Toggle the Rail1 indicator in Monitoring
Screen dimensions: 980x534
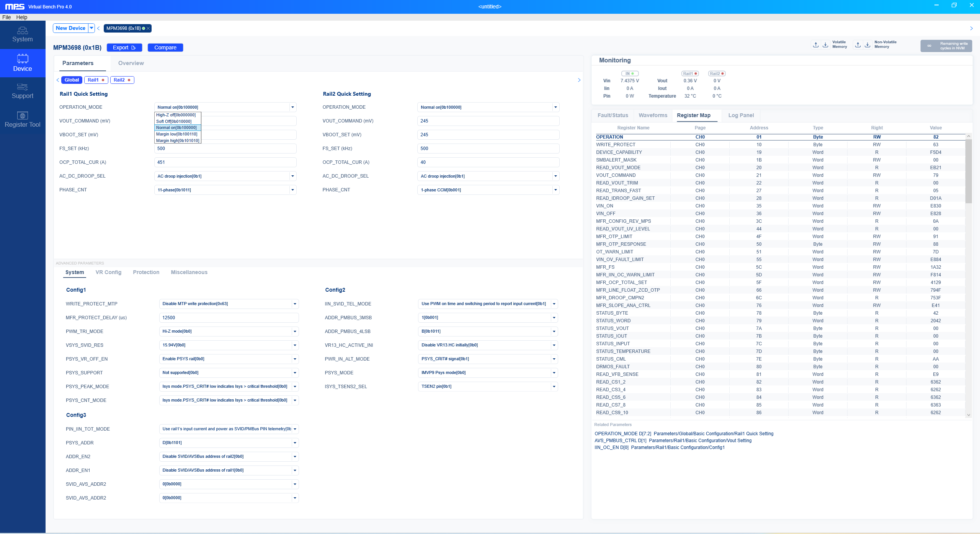[x=690, y=73]
